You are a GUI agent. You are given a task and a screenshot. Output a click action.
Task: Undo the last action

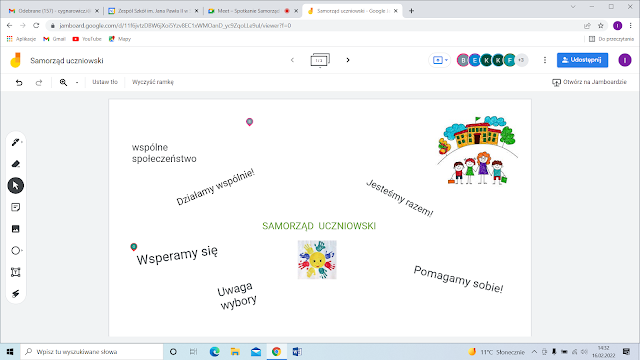(19, 82)
